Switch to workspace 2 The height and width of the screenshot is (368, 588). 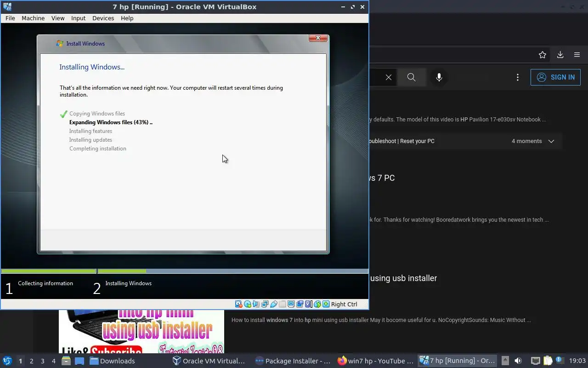pos(31,361)
